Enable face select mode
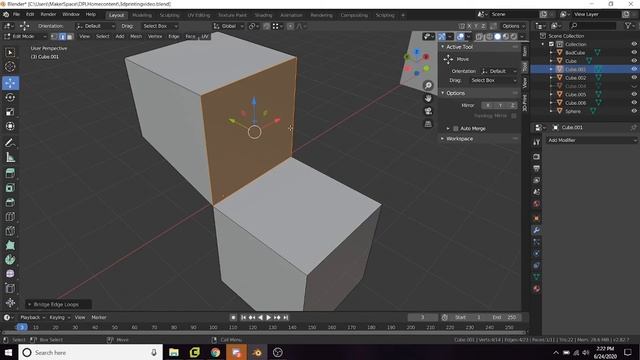Screen dimensions: 640x360 [70, 36]
